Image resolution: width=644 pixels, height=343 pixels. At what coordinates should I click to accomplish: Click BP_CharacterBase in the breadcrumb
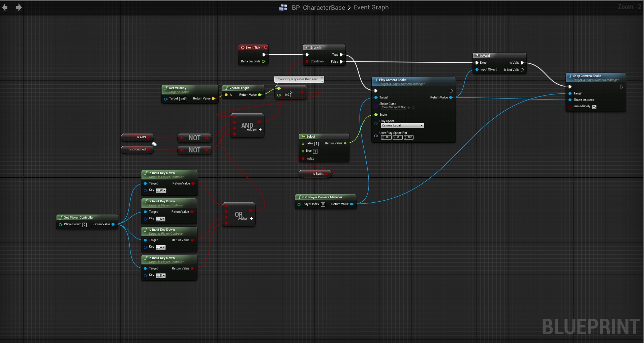318,7
